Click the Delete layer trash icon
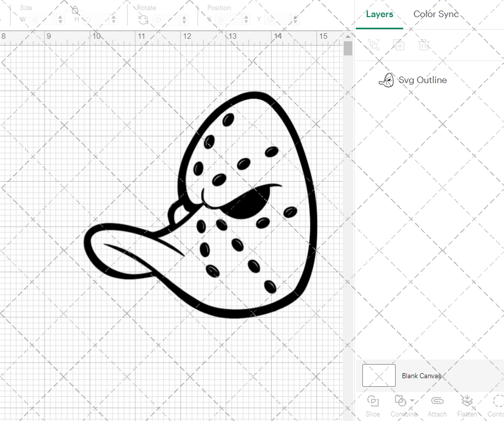 pyautogui.click(x=424, y=45)
